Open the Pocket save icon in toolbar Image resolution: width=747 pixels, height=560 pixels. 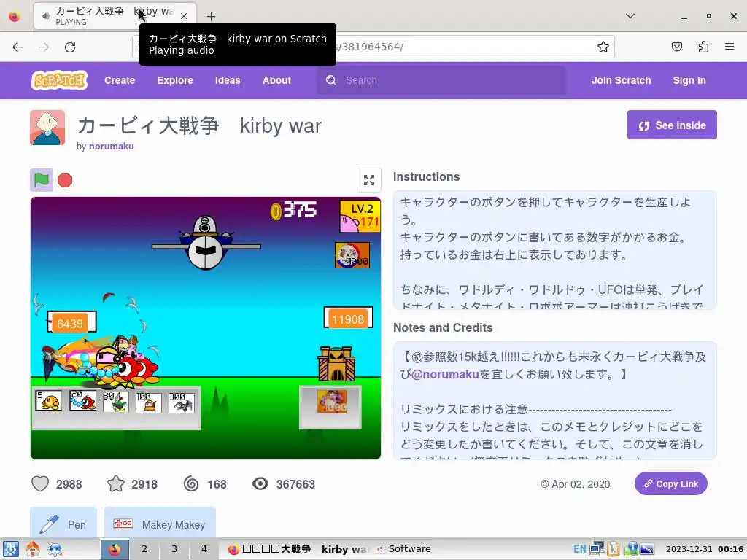click(x=677, y=47)
